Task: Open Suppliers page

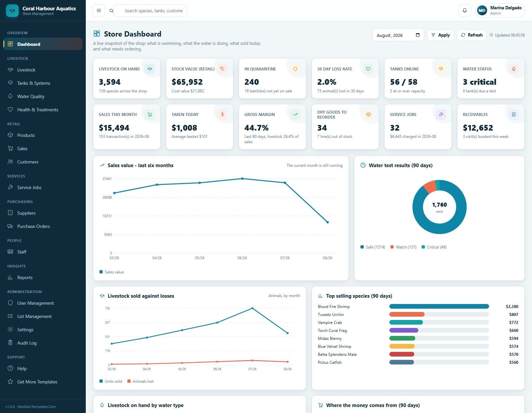Action: [x=43, y=213]
